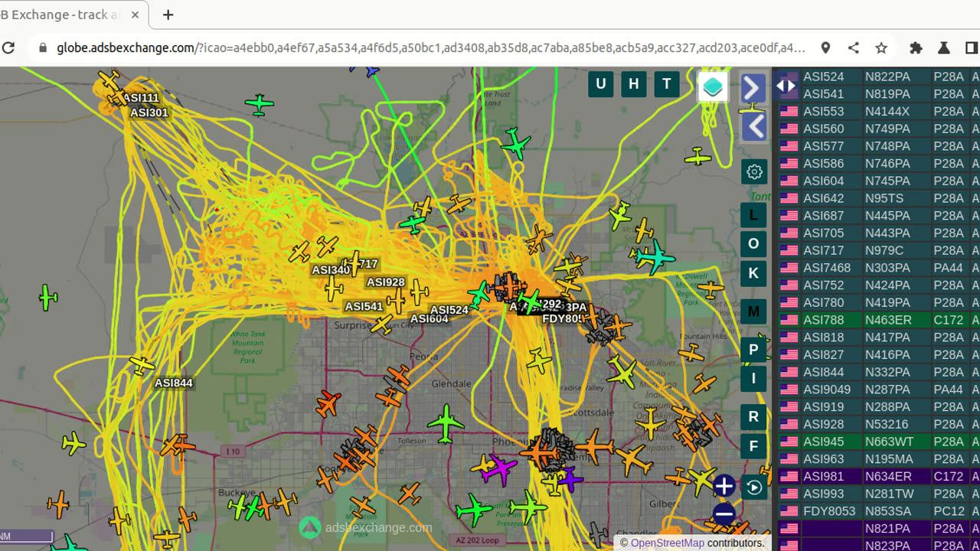Select the purple aircraft near Phoenix
Image resolution: width=980 pixels, height=551 pixels.
point(569,479)
